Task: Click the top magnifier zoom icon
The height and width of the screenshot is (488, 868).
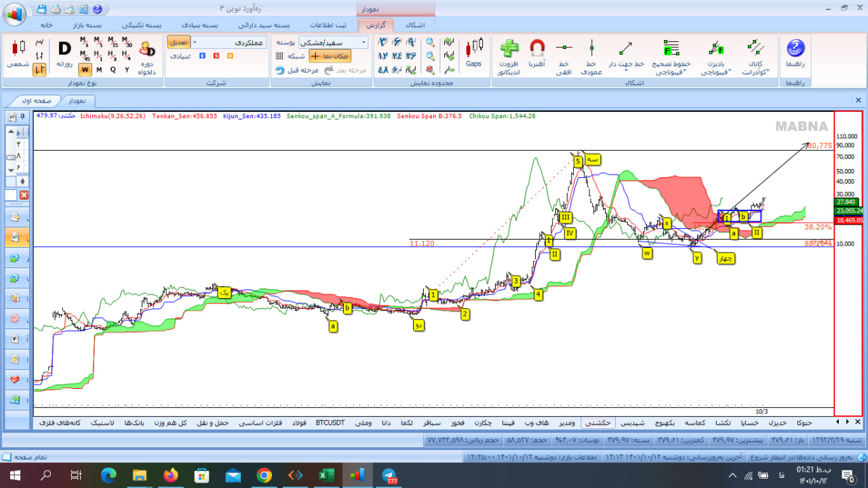Action: point(430,43)
